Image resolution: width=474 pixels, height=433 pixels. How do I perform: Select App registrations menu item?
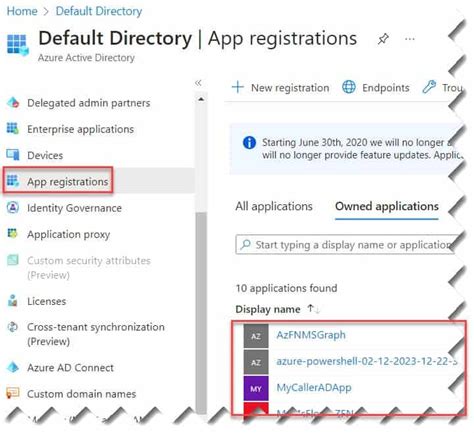pyautogui.click(x=68, y=182)
